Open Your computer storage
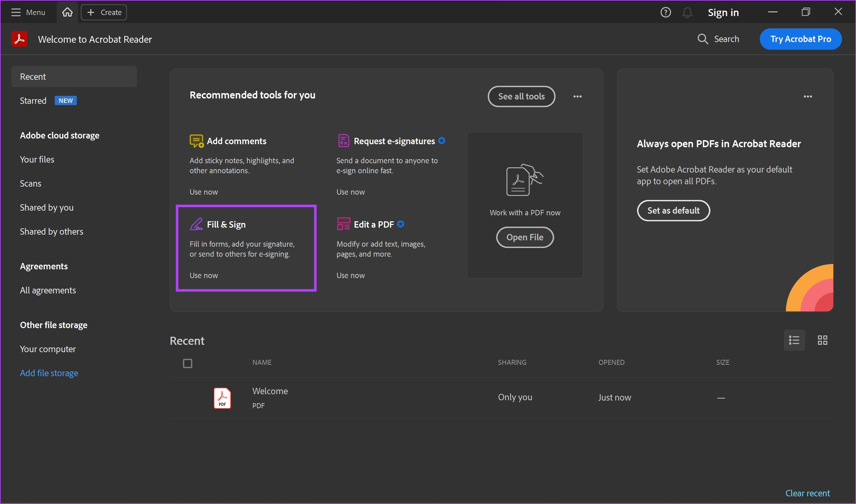The image size is (856, 504). [48, 349]
